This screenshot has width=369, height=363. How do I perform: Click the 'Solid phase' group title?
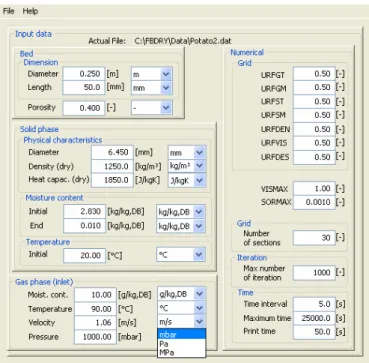[x=39, y=129]
